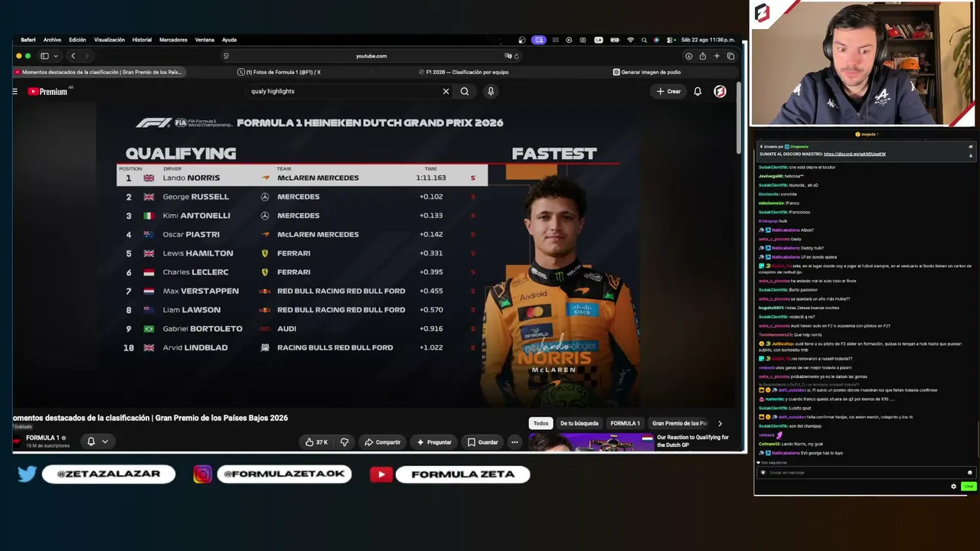Clear the YouTube search text
This screenshot has width=980, height=551.
click(446, 91)
